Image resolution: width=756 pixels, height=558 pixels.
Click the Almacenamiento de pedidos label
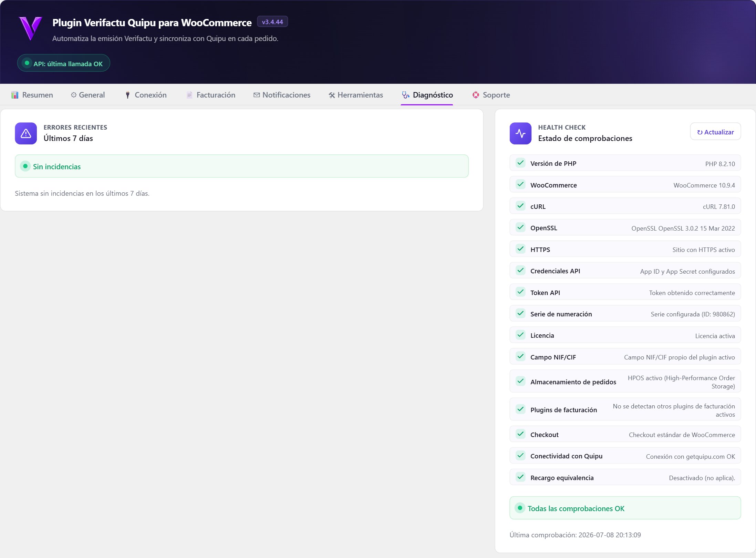pyautogui.click(x=573, y=382)
